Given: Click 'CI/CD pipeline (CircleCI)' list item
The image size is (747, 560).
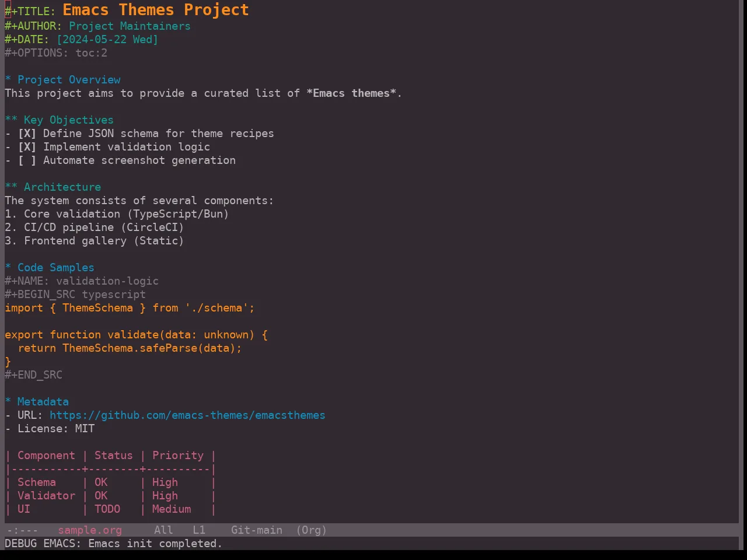Looking at the screenshot, I should 95,228.
